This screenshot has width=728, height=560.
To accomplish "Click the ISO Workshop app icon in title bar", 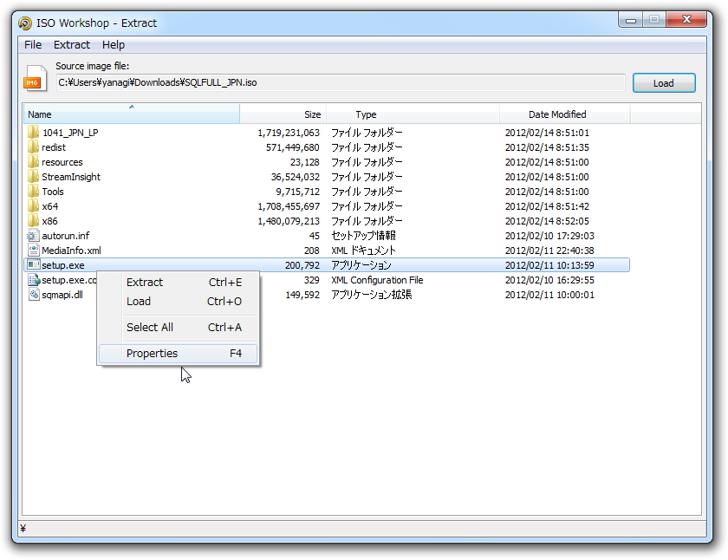I will [x=25, y=23].
